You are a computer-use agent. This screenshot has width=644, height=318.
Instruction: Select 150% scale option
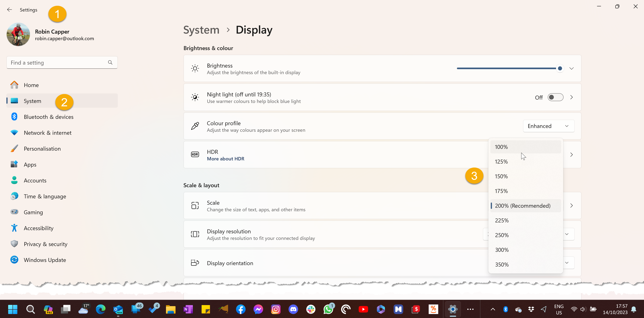501,176
